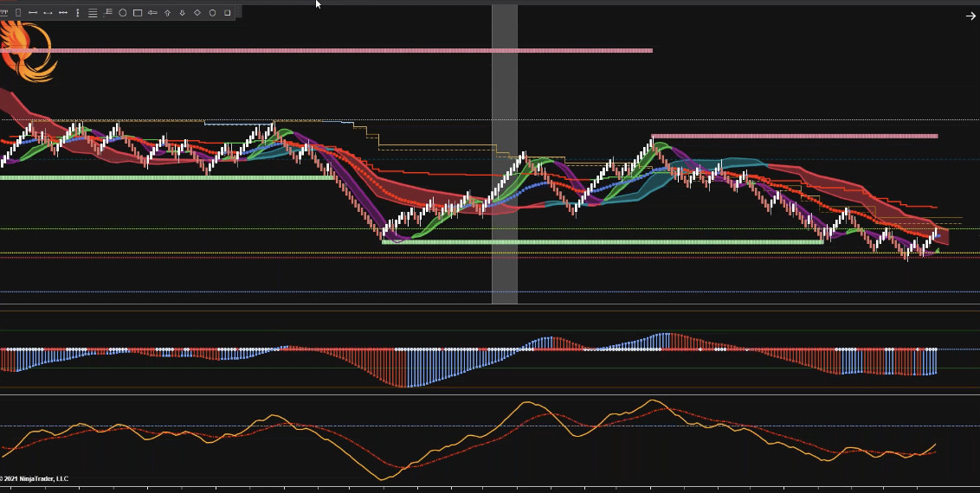Activate the stacked horizontal lines tool

click(x=93, y=13)
